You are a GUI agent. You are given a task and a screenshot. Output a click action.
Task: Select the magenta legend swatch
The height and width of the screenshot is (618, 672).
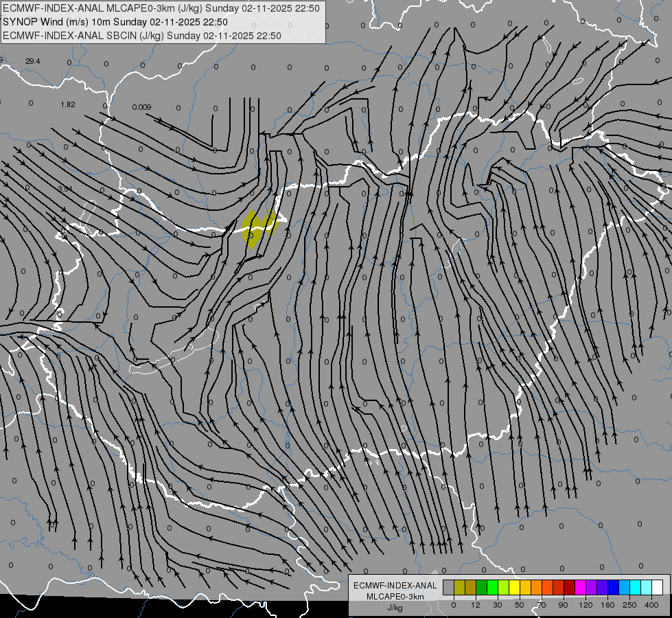coord(581,588)
